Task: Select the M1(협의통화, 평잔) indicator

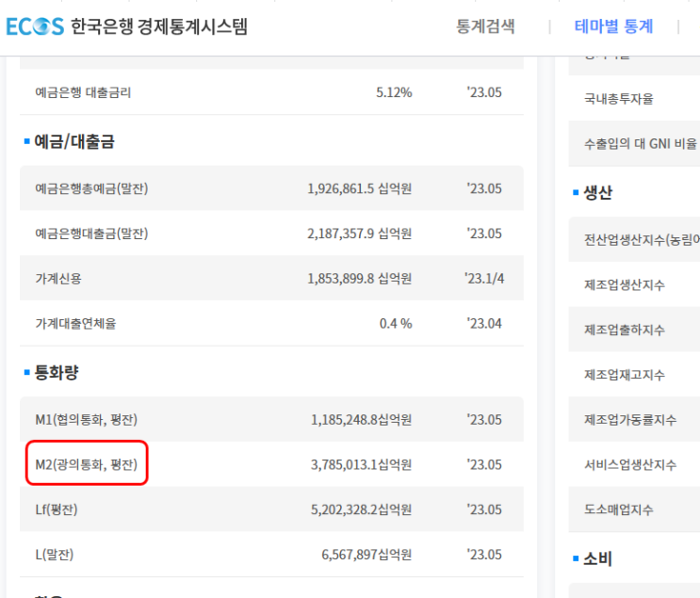Action: click(x=86, y=419)
